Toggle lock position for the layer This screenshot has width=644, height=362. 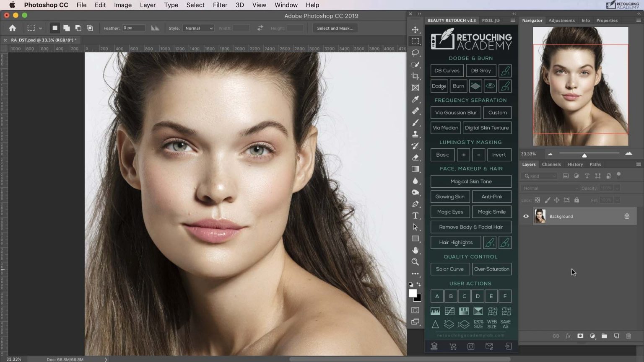[557, 200]
